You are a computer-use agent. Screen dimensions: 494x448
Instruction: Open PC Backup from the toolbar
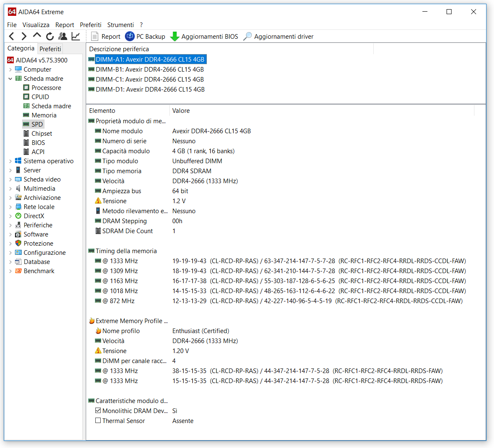[145, 37]
